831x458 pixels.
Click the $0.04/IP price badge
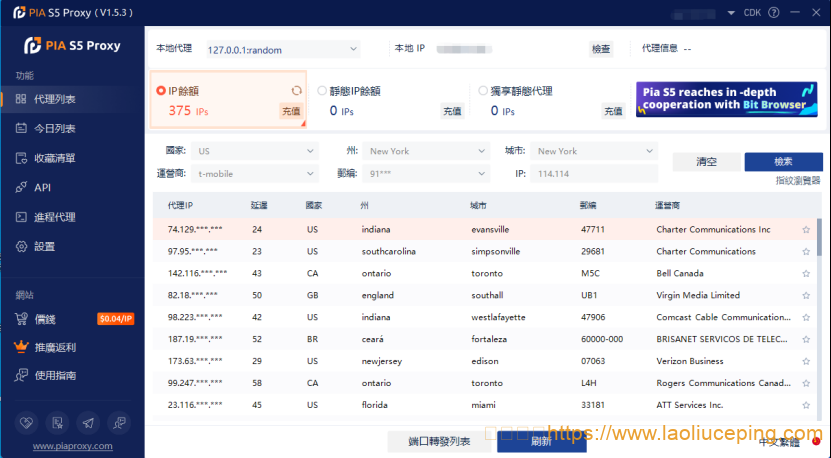pyautogui.click(x=116, y=319)
